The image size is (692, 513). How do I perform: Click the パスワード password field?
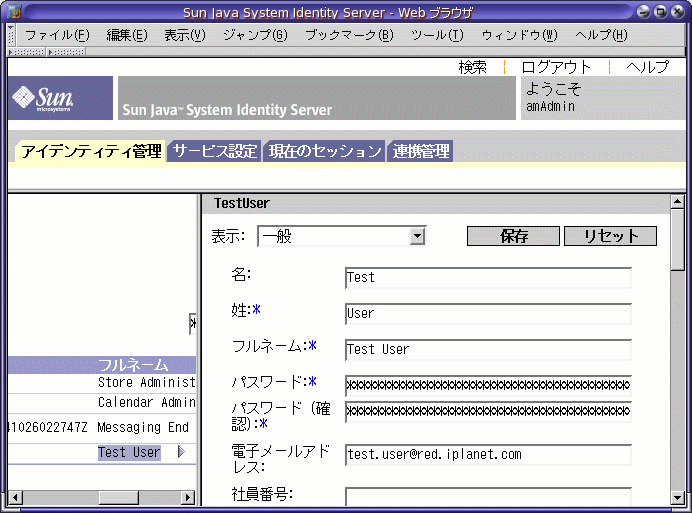pyautogui.click(x=488, y=385)
